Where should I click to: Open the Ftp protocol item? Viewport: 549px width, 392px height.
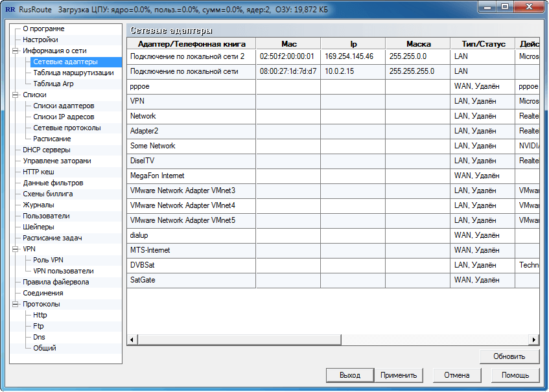pyautogui.click(x=38, y=326)
